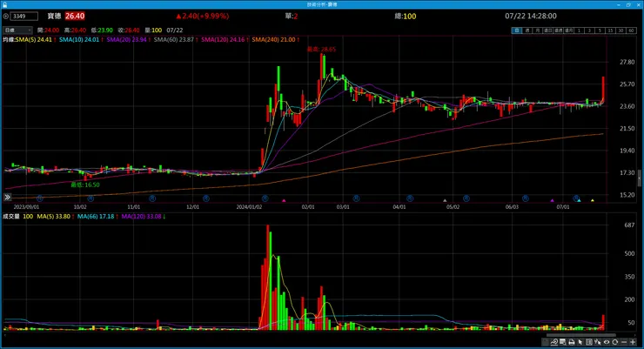This screenshot has width=644, height=349.
Task: Click the print icon in bottom toolbar
Action: click(571, 342)
